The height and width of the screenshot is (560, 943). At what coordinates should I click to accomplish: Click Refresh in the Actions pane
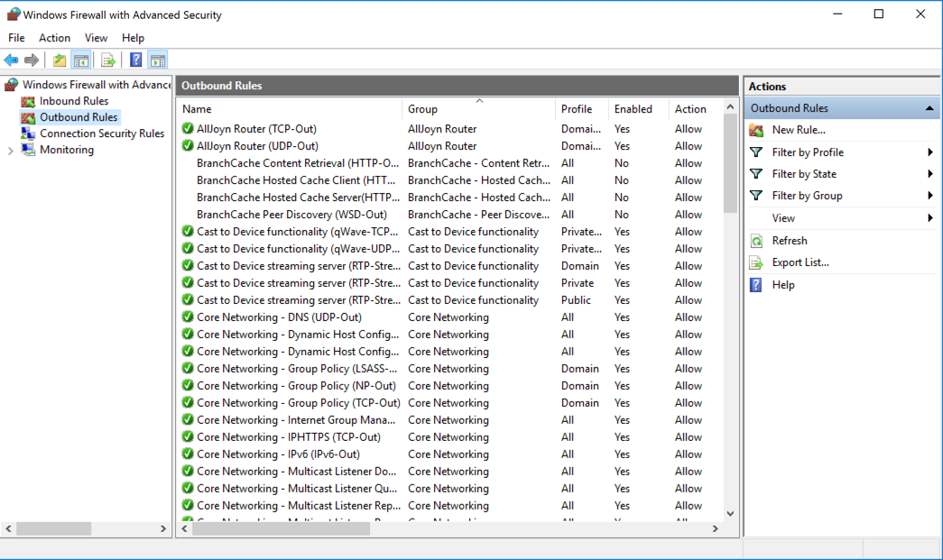(790, 241)
